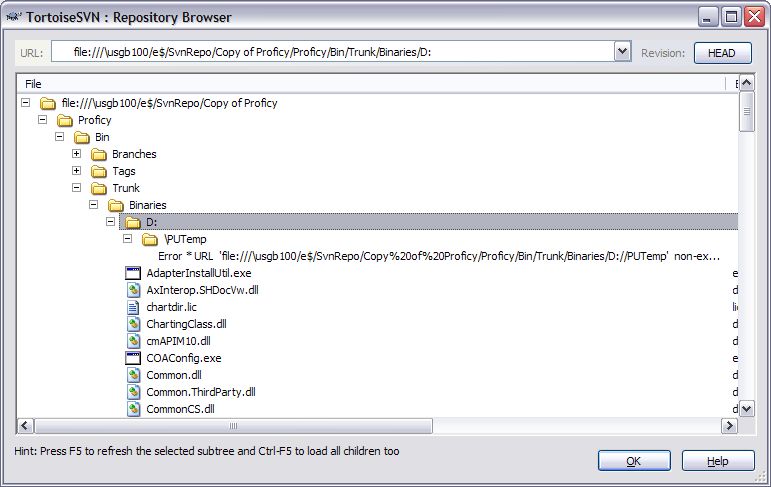
Task: Collapse the root repository node
Action: pos(26,103)
